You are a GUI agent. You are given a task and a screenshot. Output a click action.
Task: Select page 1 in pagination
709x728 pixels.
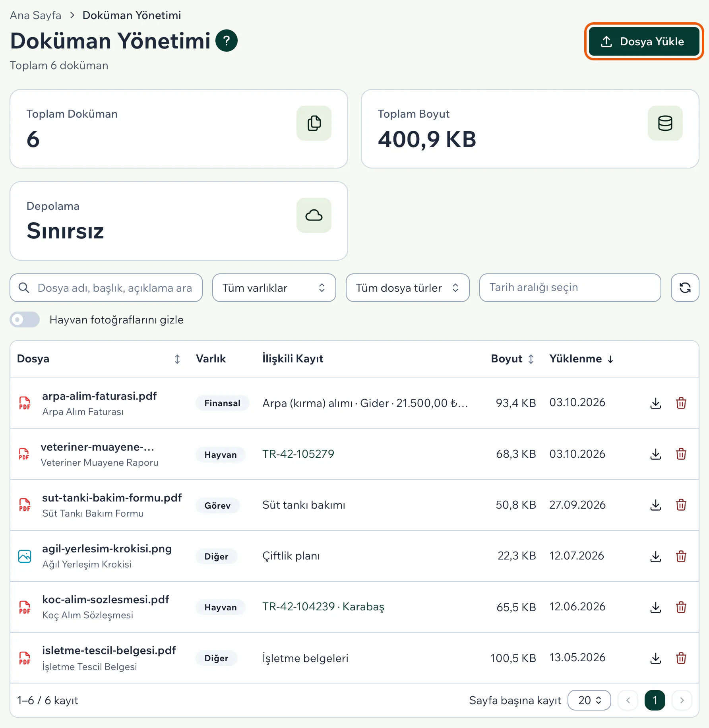tap(655, 700)
